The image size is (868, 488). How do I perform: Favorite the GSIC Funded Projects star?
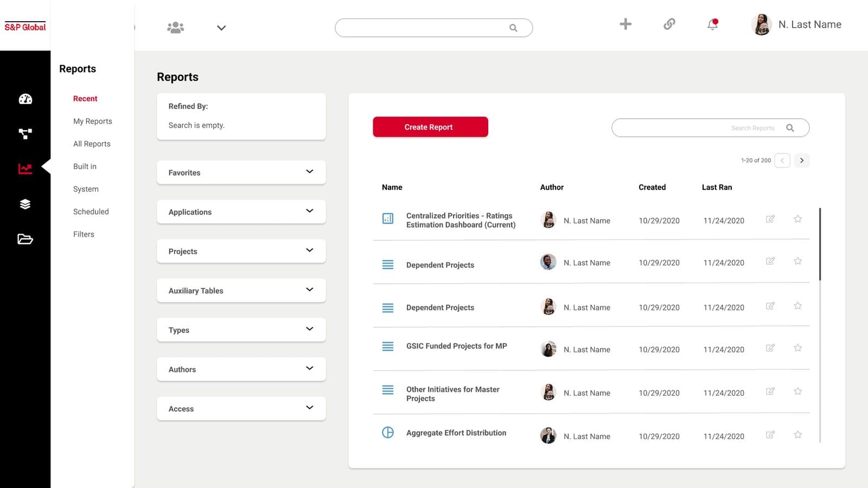pyautogui.click(x=797, y=348)
